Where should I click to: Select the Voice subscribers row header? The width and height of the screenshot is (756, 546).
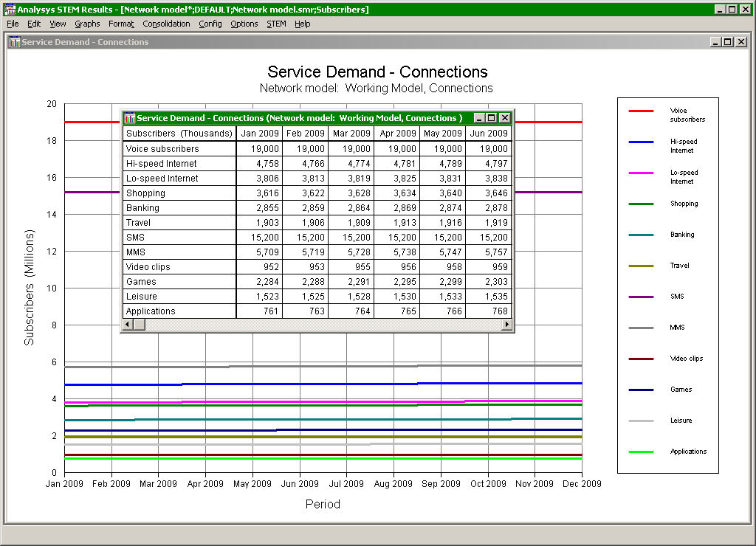point(179,149)
